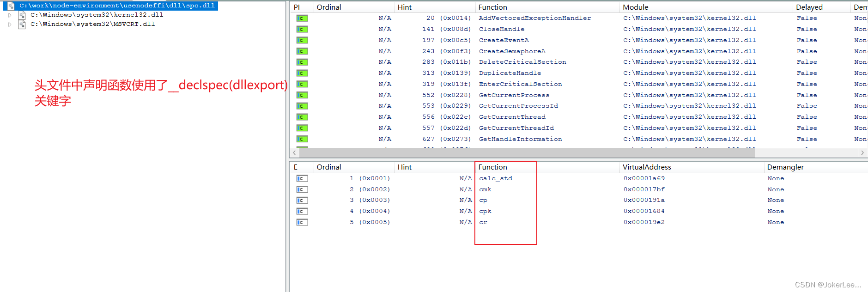Image resolution: width=868 pixels, height=292 pixels.
Task: Click the export icon in the cp row
Action: coord(302,201)
